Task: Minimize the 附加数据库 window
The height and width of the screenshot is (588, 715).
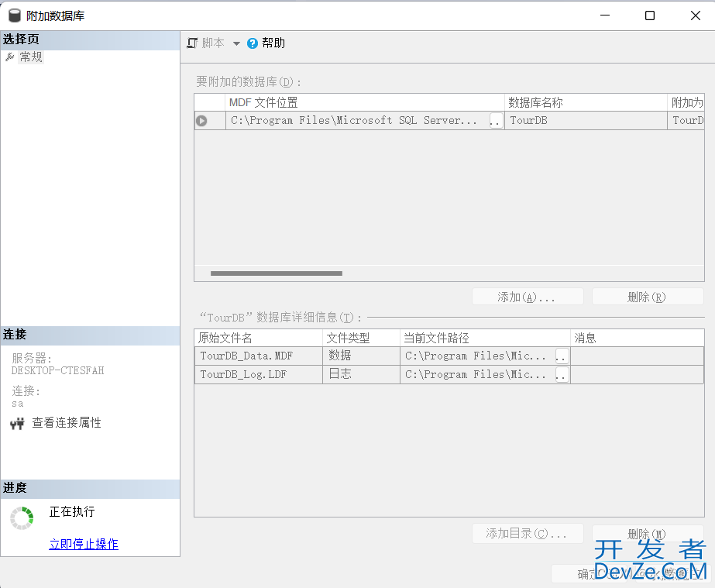Action: pos(605,15)
